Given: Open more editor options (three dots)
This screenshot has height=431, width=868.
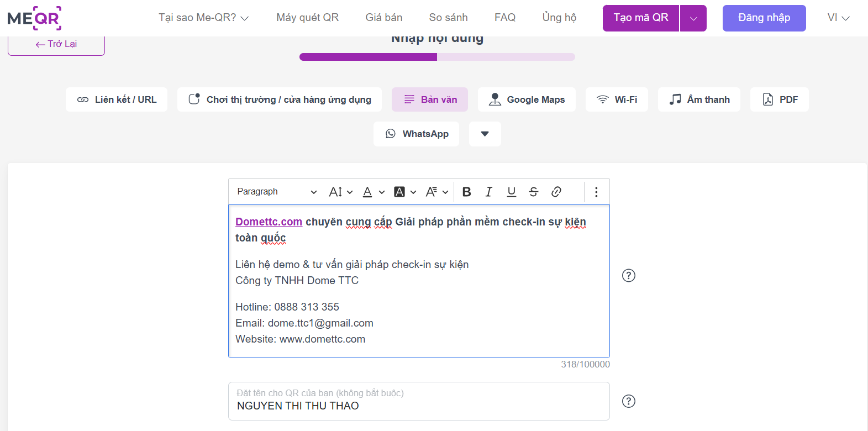Looking at the screenshot, I should 596,192.
